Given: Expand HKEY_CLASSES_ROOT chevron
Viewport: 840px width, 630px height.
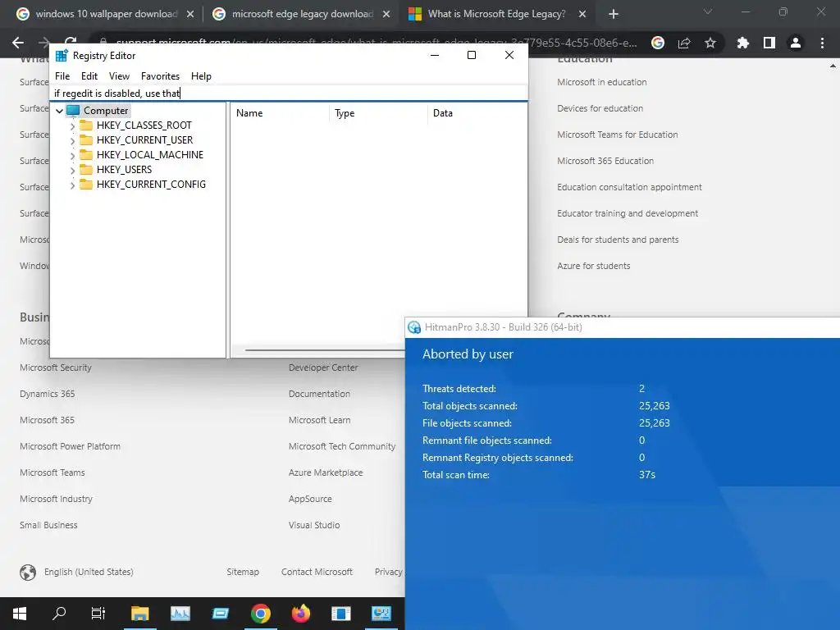Looking at the screenshot, I should 72,126.
